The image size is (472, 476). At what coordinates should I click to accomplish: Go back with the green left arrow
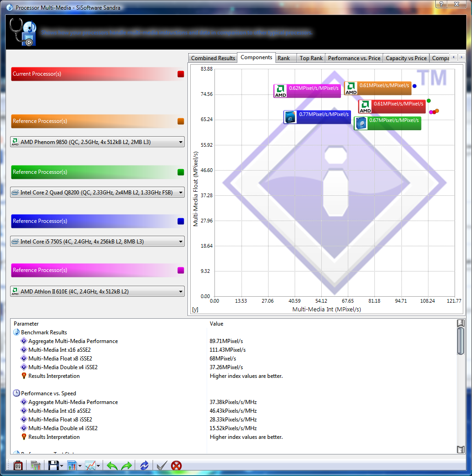[112, 465]
